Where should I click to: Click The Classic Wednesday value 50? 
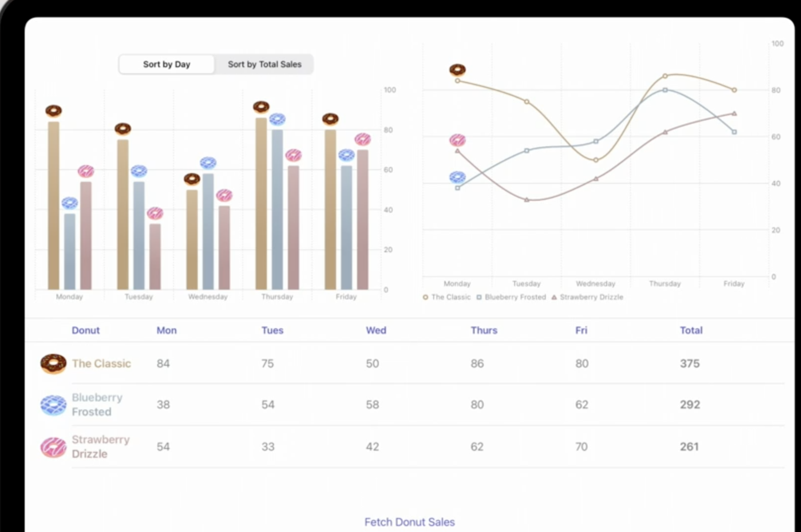372,364
